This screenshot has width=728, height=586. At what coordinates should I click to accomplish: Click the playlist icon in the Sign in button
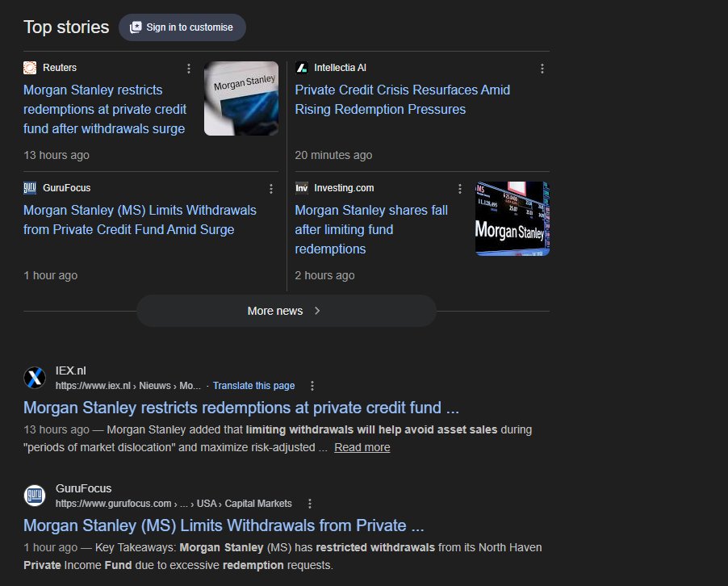point(136,27)
